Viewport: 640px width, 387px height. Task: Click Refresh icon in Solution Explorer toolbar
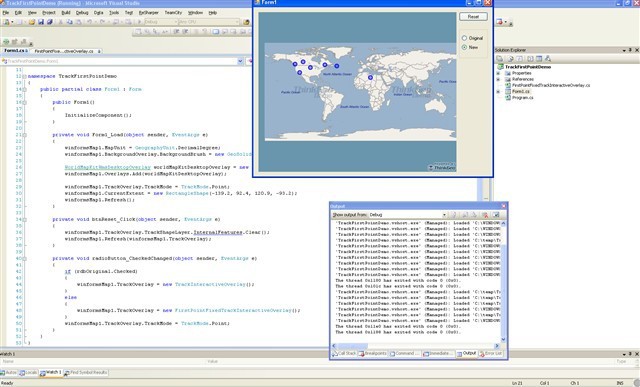pyautogui.click(x=520, y=59)
